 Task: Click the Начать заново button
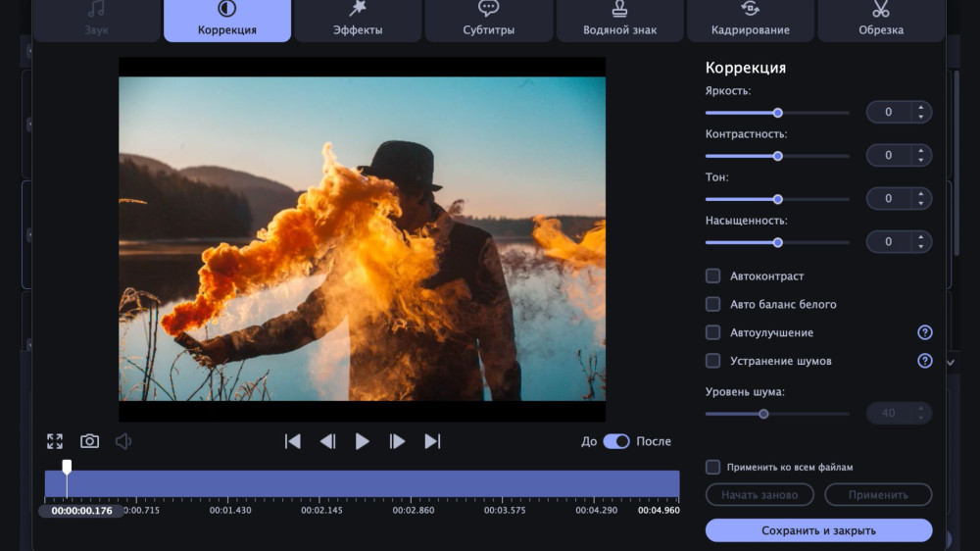pos(759,495)
